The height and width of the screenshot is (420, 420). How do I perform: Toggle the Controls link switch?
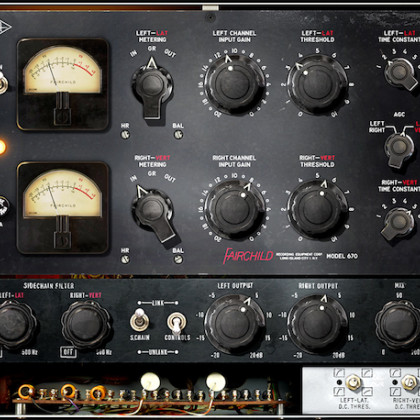[177, 323]
